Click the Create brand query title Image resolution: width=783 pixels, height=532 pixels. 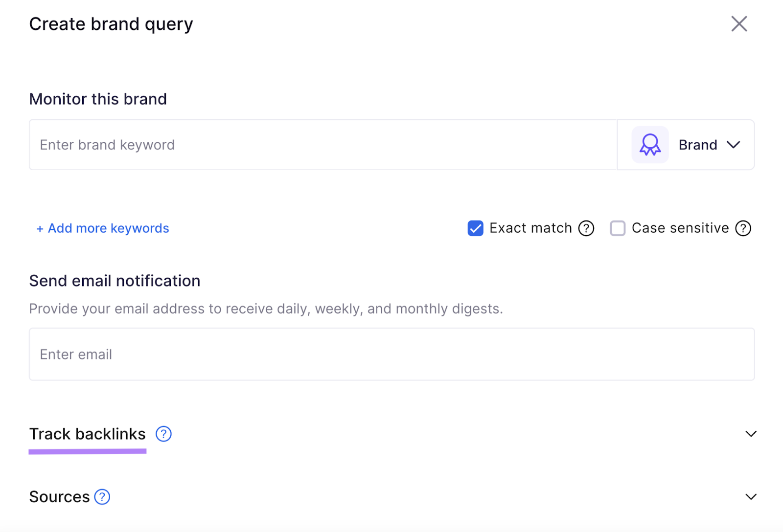[111, 23]
